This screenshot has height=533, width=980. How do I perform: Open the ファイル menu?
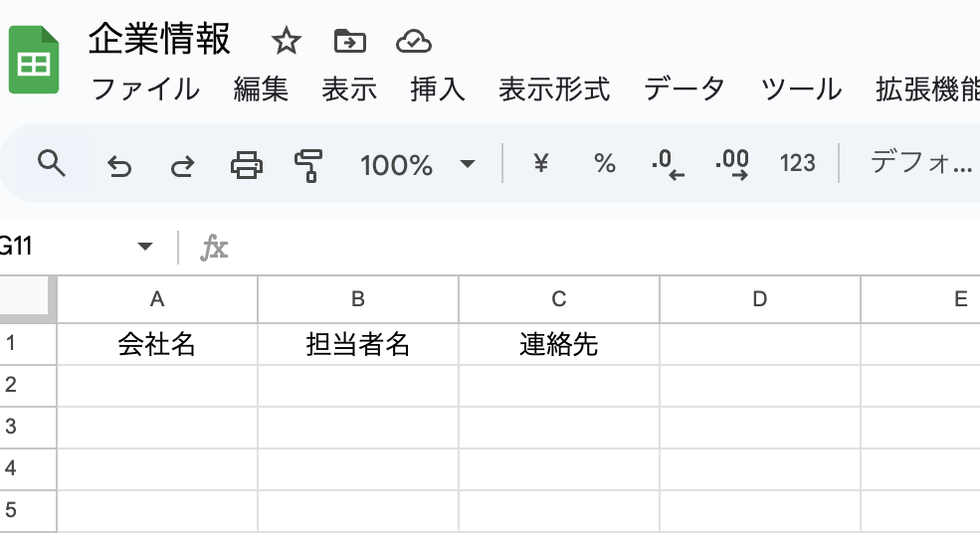tap(145, 89)
